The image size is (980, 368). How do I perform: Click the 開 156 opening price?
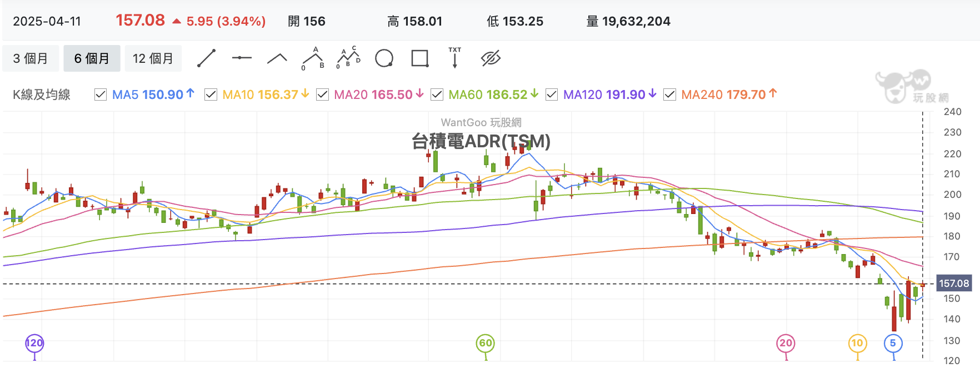tap(307, 22)
